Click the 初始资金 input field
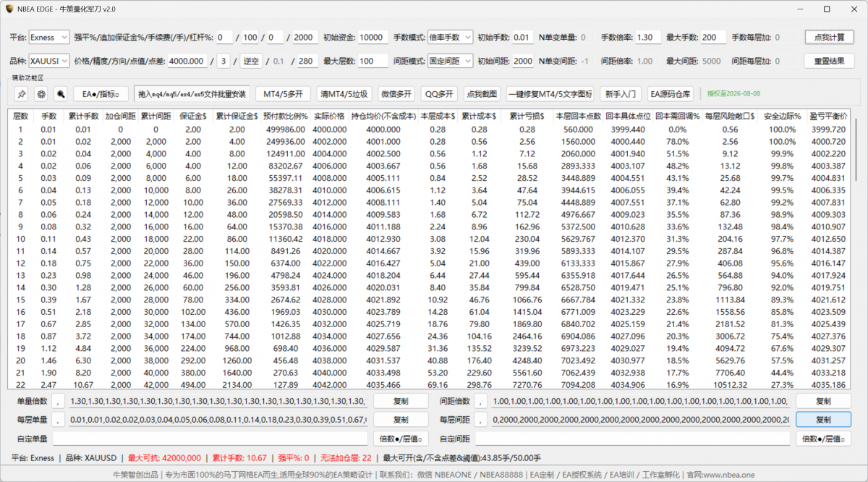 click(x=373, y=37)
